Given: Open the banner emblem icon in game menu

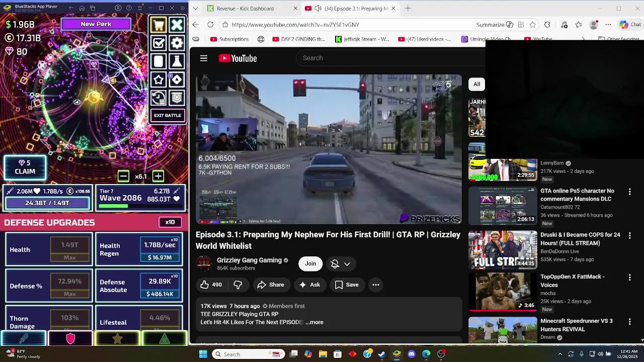Looking at the screenshot, I should click(177, 98).
